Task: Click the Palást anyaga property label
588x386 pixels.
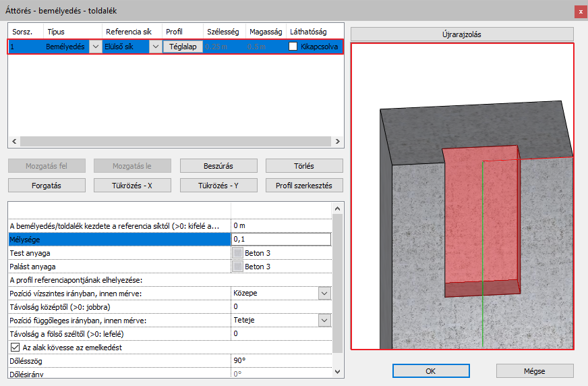Action: point(32,267)
